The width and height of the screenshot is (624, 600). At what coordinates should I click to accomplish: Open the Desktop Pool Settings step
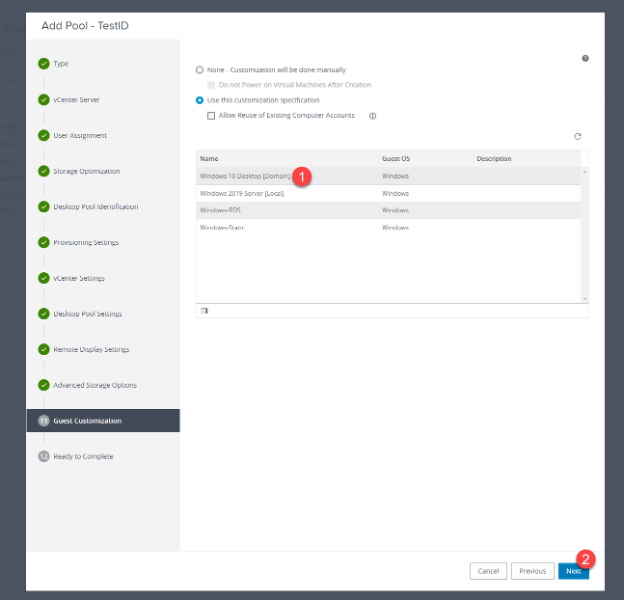click(x=88, y=314)
